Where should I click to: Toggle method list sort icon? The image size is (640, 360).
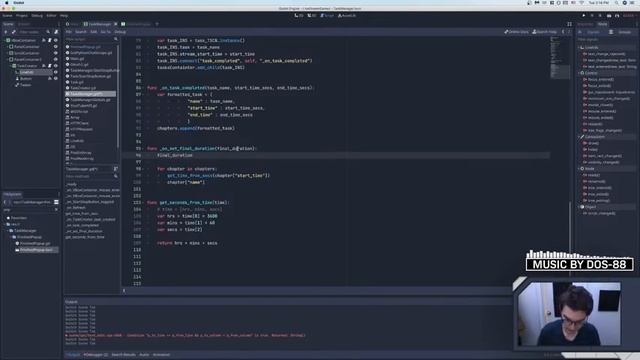(116, 169)
